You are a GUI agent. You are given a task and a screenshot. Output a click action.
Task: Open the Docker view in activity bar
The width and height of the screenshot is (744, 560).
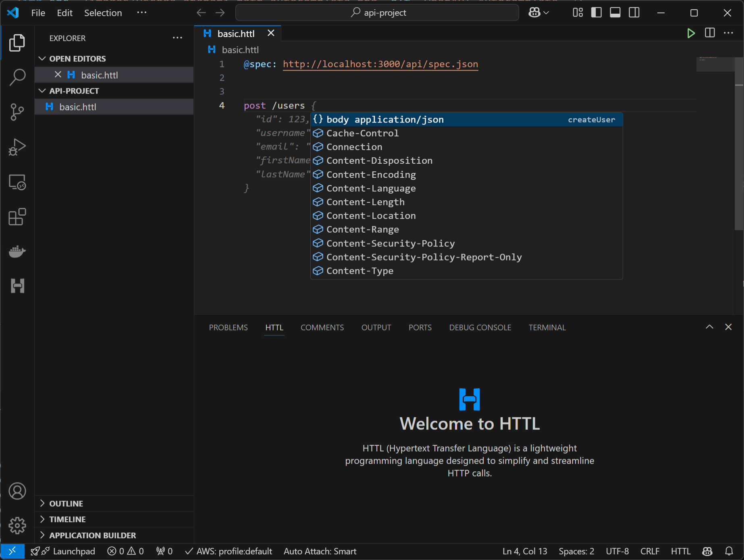[x=17, y=252]
